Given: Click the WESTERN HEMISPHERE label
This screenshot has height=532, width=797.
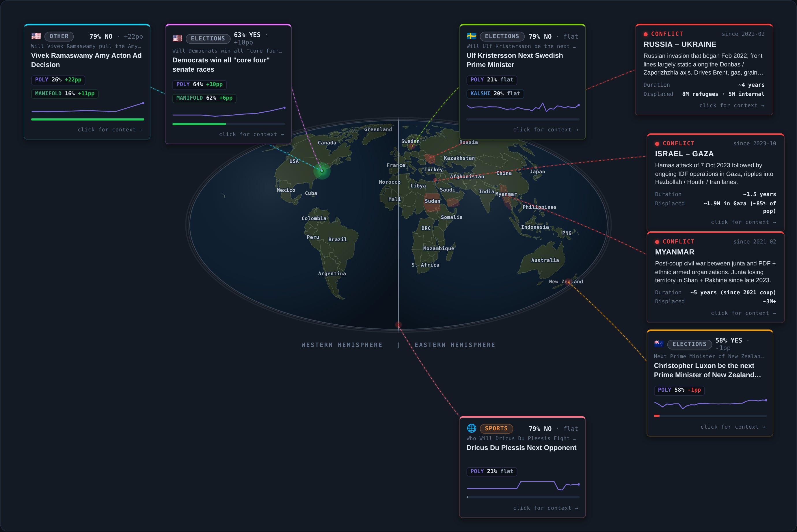Looking at the screenshot, I should click(342, 345).
